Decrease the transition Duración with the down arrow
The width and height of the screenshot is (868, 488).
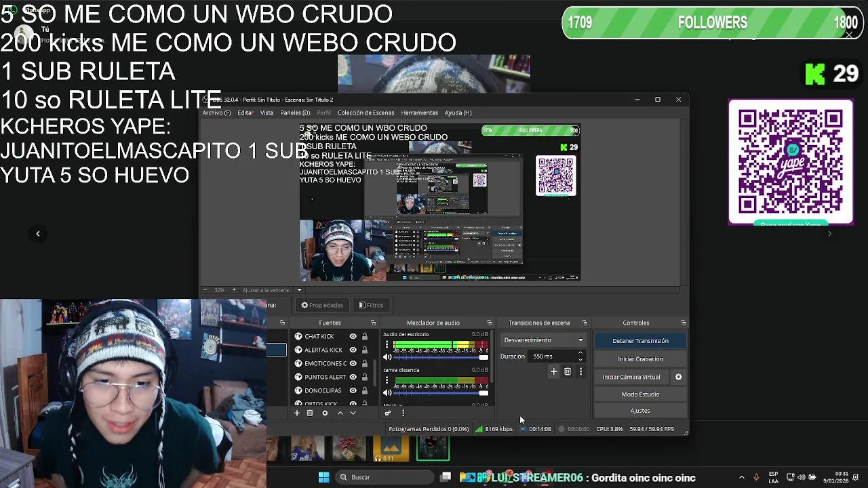(x=580, y=359)
